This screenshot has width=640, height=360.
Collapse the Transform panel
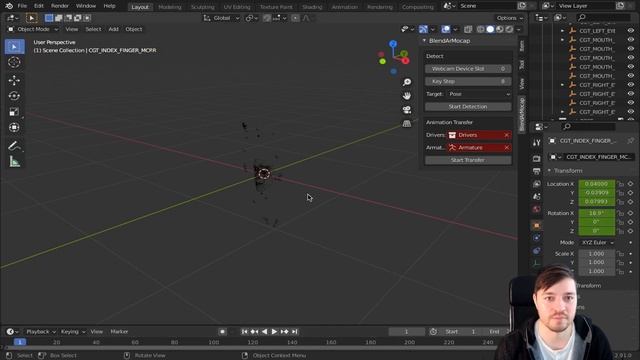549,171
